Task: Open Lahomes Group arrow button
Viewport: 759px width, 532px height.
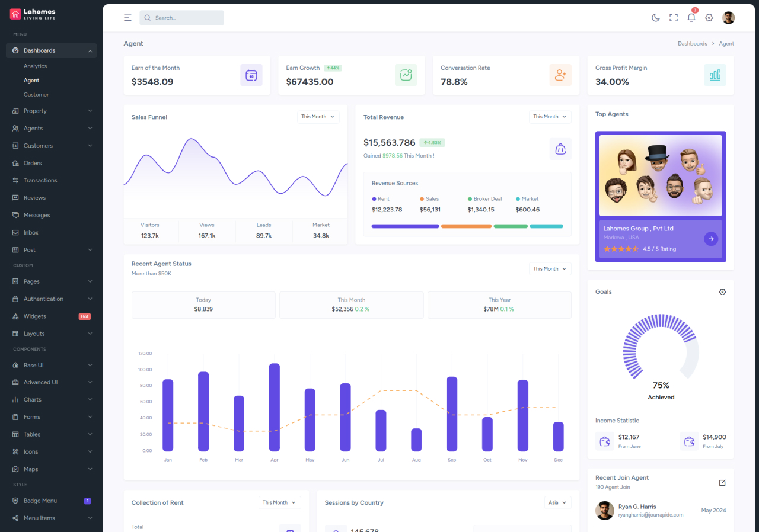Action: (711, 239)
